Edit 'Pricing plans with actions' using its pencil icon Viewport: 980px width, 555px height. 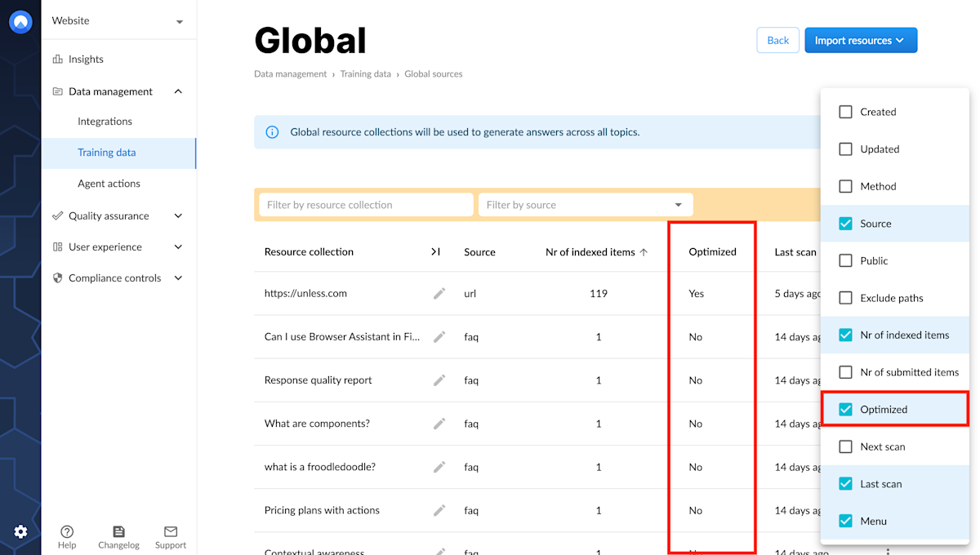pyautogui.click(x=439, y=510)
